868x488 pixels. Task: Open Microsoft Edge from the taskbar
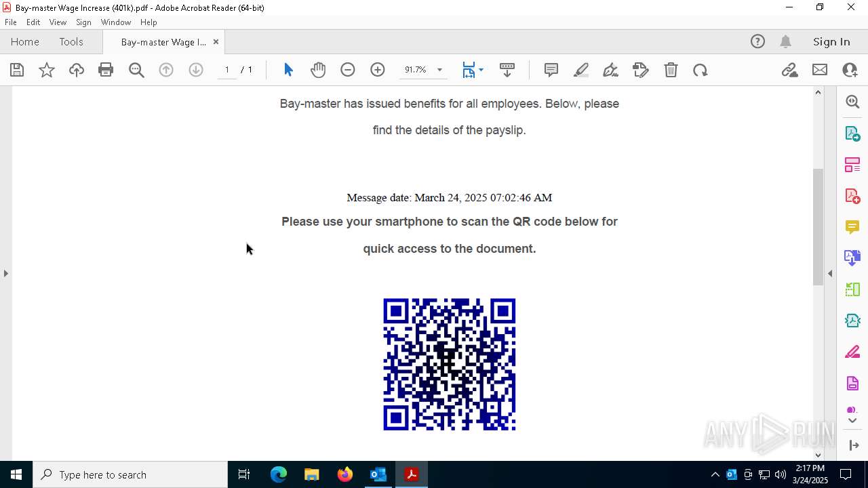279,474
